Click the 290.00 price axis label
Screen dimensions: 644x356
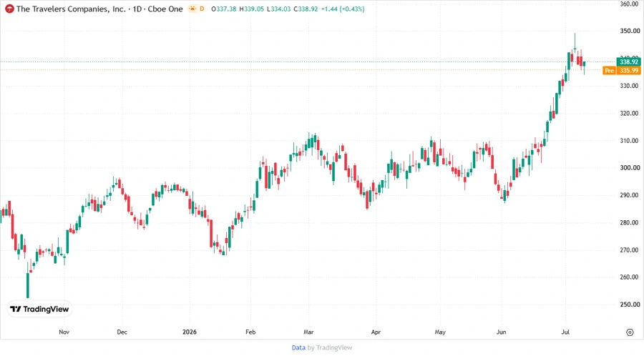630,195
